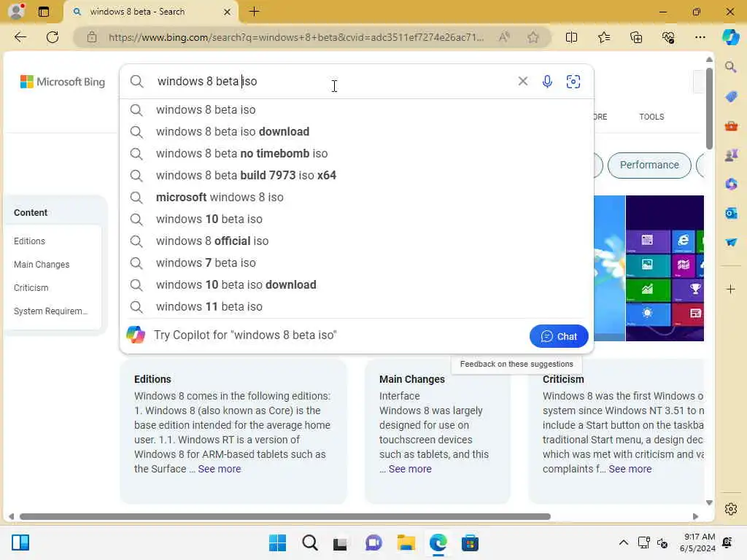
Task: Open split screen view icon
Action: pos(571,37)
